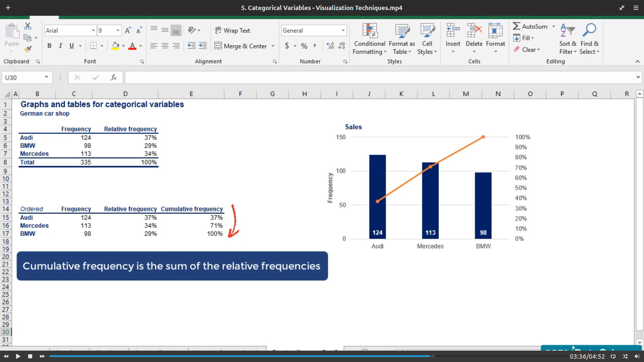Expand the Merge & Center dropdown arrow
Image resolution: width=644 pixels, height=362 pixels.
pyautogui.click(x=273, y=46)
